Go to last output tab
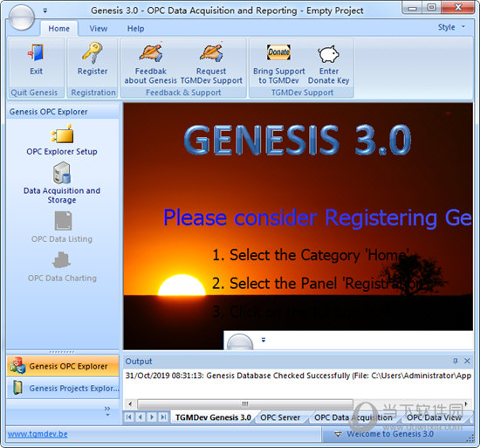Screen dimensions: 480x448 (x=163, y=417)
